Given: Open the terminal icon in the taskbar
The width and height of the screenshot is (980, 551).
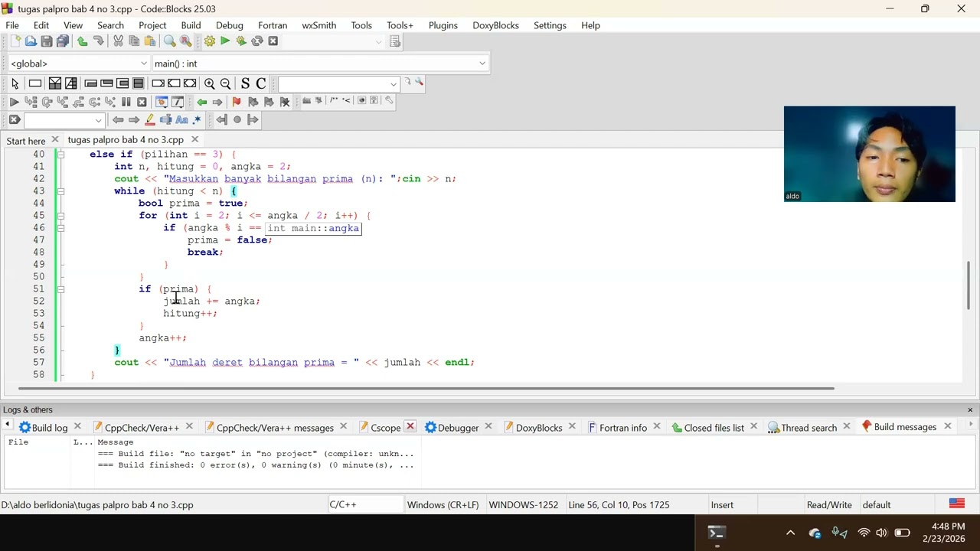Looking at the screenshot, I should [717, 533].
